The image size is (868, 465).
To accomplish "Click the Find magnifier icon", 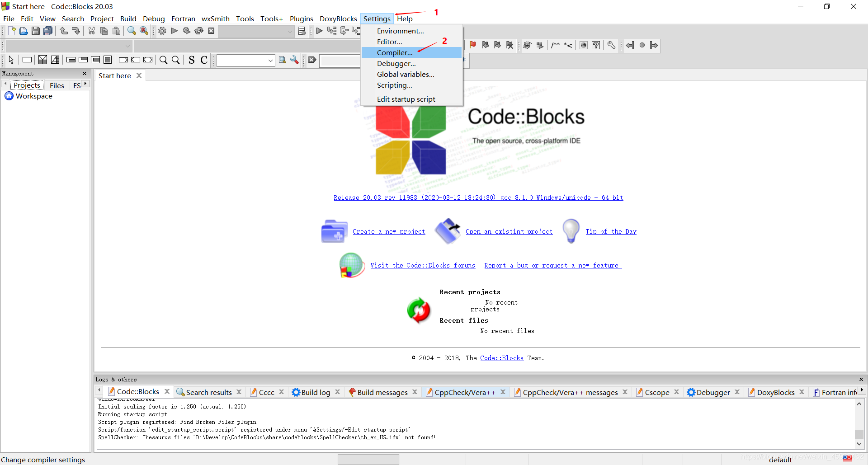I will coord(132,31).
